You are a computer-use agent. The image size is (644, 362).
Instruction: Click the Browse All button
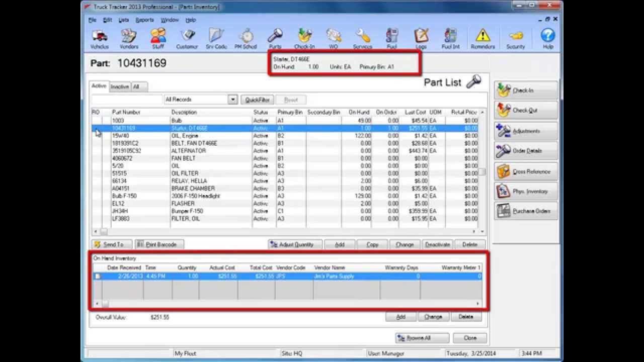422,338
